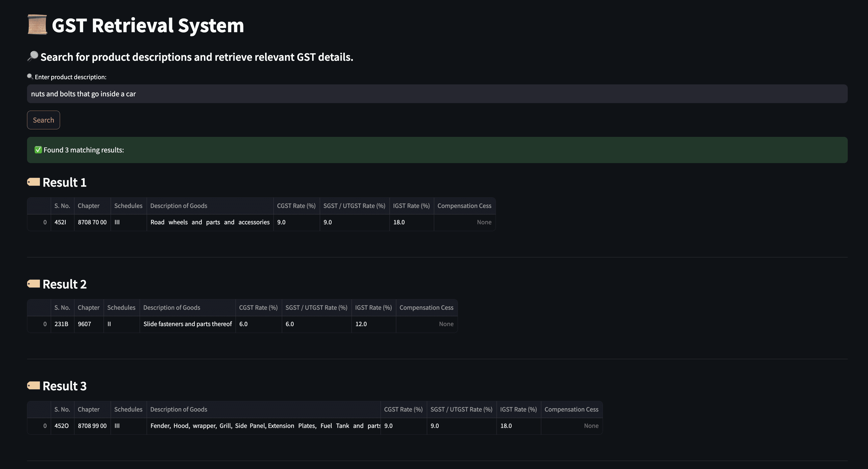
Task: Select the chapter cell '8708 70 00'
Action: 92,222
